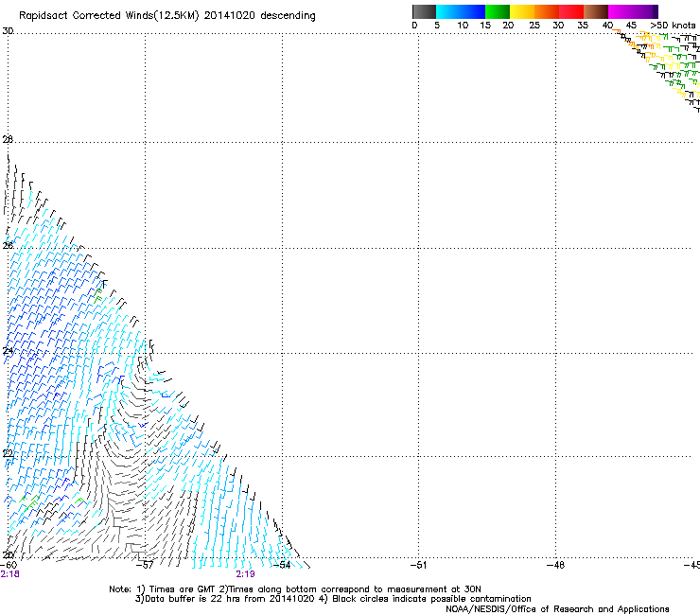
Task: Click the green 15-20 knots legend segment
Action: (x=498, y=11)
